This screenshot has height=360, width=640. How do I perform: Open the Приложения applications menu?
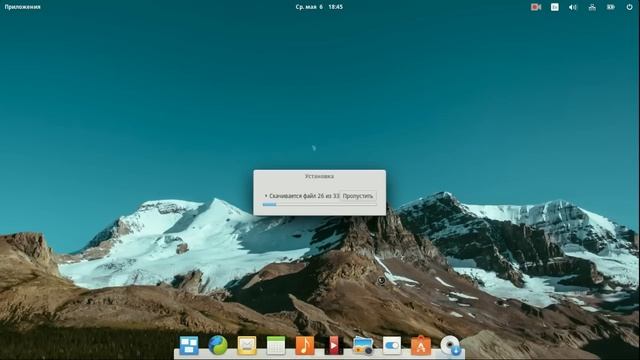click(x=22, y=7)
